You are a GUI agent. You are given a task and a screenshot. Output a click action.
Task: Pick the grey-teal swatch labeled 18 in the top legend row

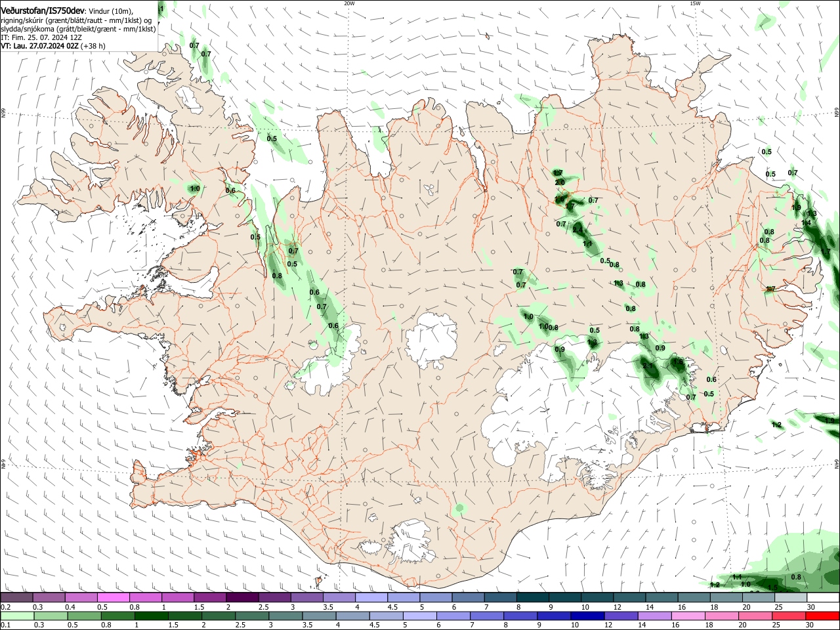click(726, 597)
